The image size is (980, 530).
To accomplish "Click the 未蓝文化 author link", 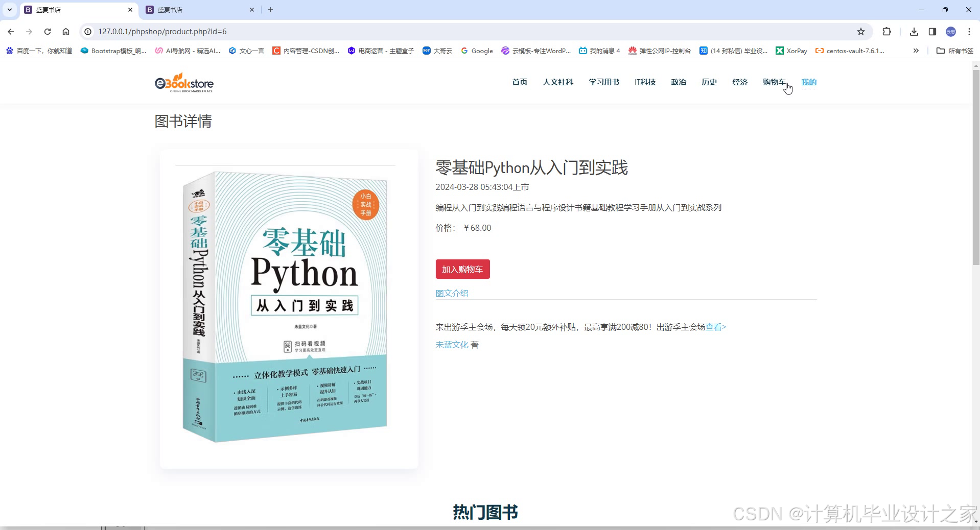I will 452,345.
